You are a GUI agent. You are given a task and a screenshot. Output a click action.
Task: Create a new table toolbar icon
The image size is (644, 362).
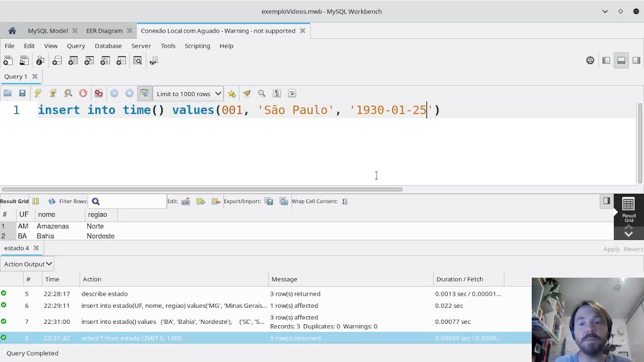point(73,60)
